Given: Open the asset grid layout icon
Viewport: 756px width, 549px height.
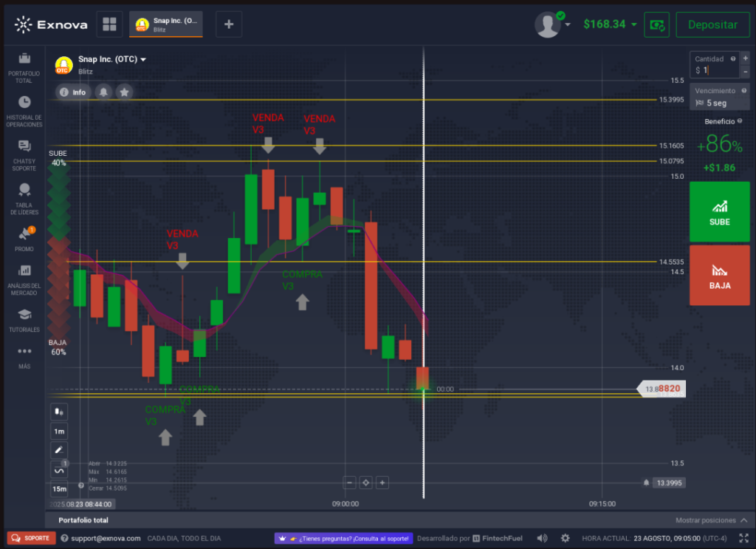Looking at the screenshot, I should click(x=109, y=24).
